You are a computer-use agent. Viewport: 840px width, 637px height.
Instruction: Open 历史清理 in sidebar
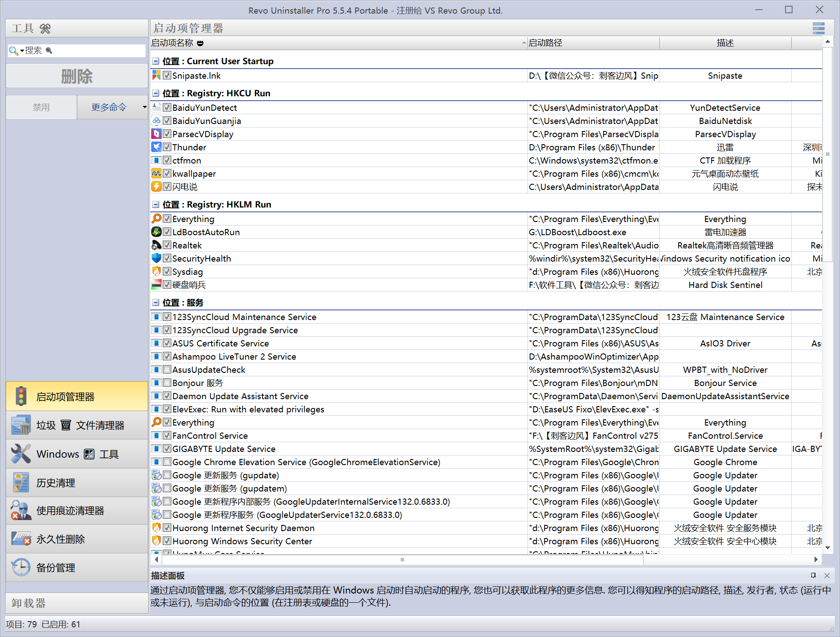pos(77,482)
